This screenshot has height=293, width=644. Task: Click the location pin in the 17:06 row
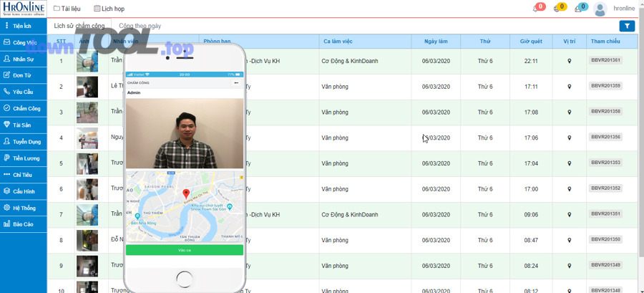pos(570,138)
